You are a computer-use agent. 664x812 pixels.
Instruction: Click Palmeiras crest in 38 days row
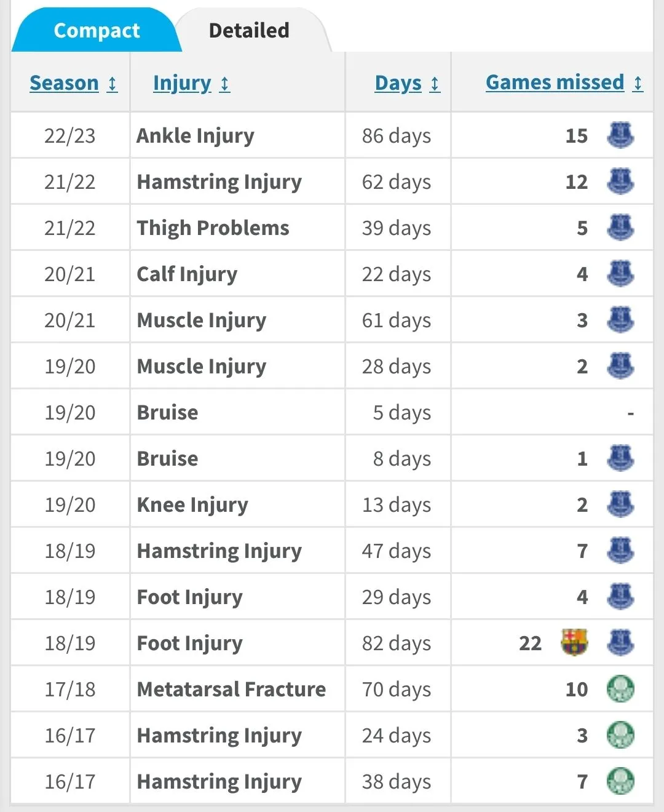[x=620, y=781]
